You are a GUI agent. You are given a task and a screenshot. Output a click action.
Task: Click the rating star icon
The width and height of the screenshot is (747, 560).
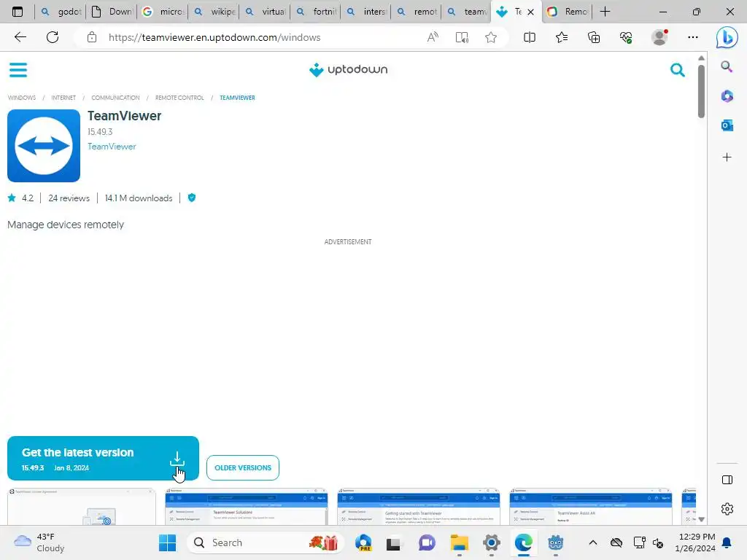[12, 198]
